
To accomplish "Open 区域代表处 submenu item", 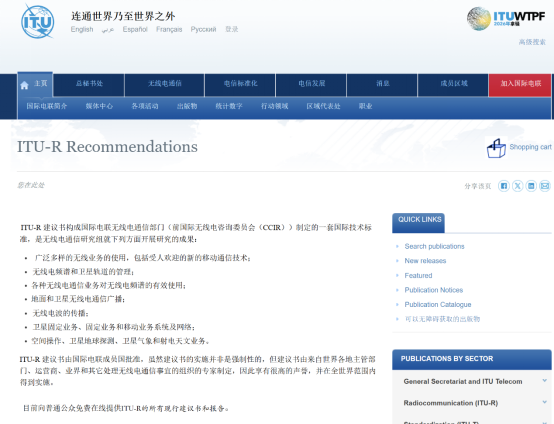I will pyautogui.click(x=323, y=106).
